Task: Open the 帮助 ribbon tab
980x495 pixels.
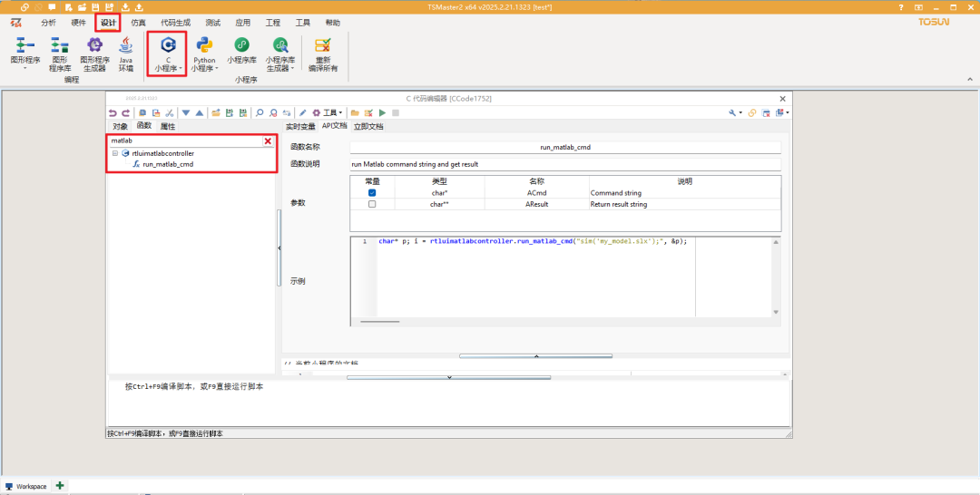Action: 332,23
